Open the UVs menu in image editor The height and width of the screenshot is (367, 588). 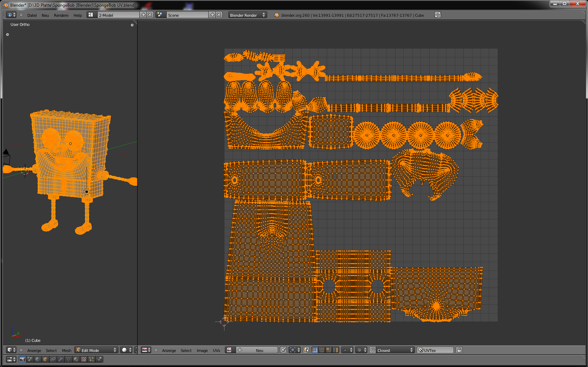coord(216,350)
